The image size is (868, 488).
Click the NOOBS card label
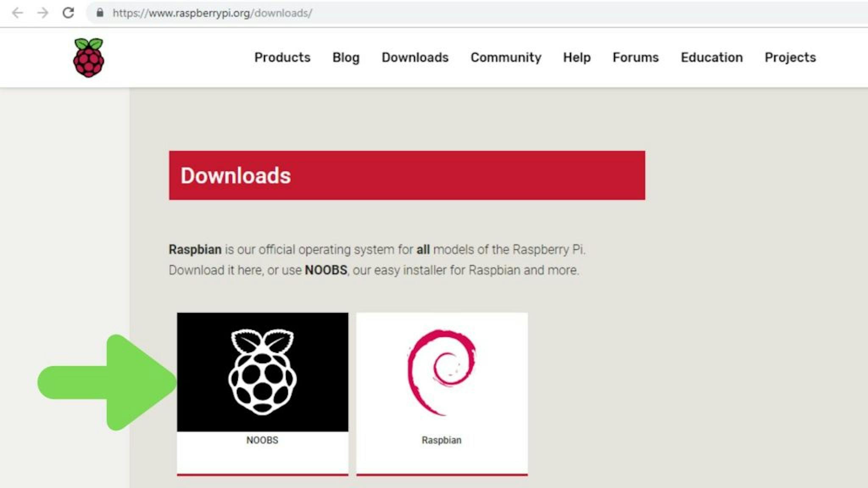click(x=262, y=440)
